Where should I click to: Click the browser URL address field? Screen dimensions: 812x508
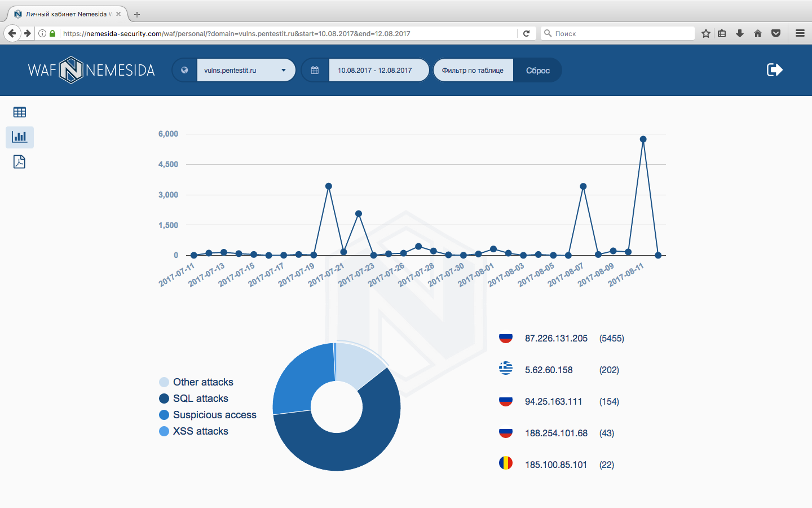288,33
